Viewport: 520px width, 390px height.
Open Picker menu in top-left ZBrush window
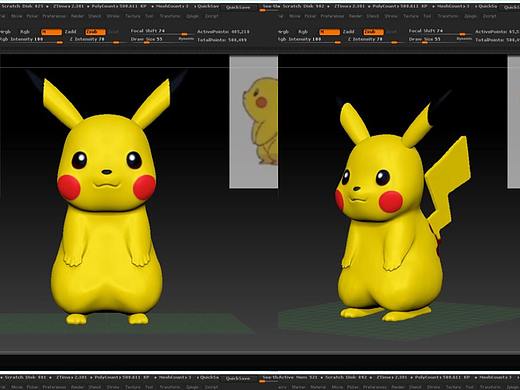pos(32,16)
